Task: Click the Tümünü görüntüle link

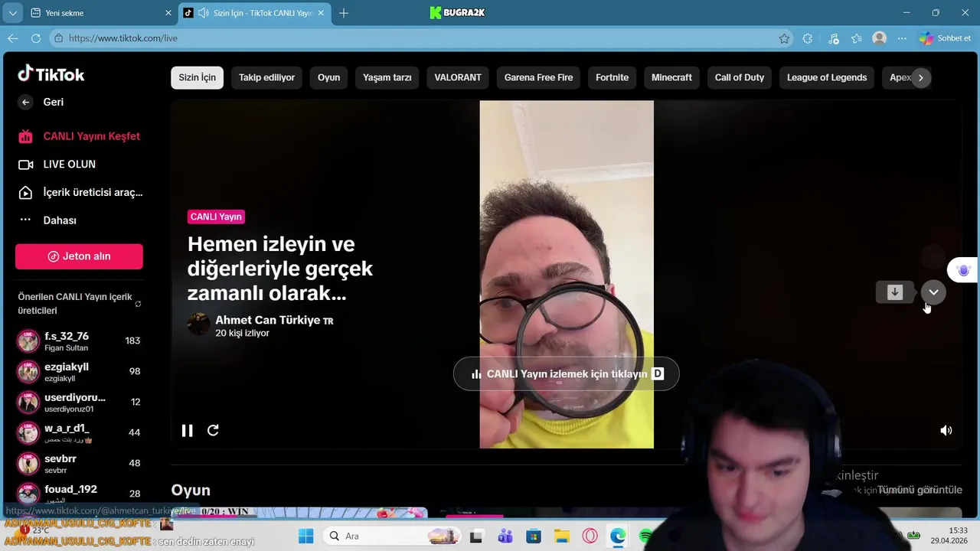Action: [920, 490]
